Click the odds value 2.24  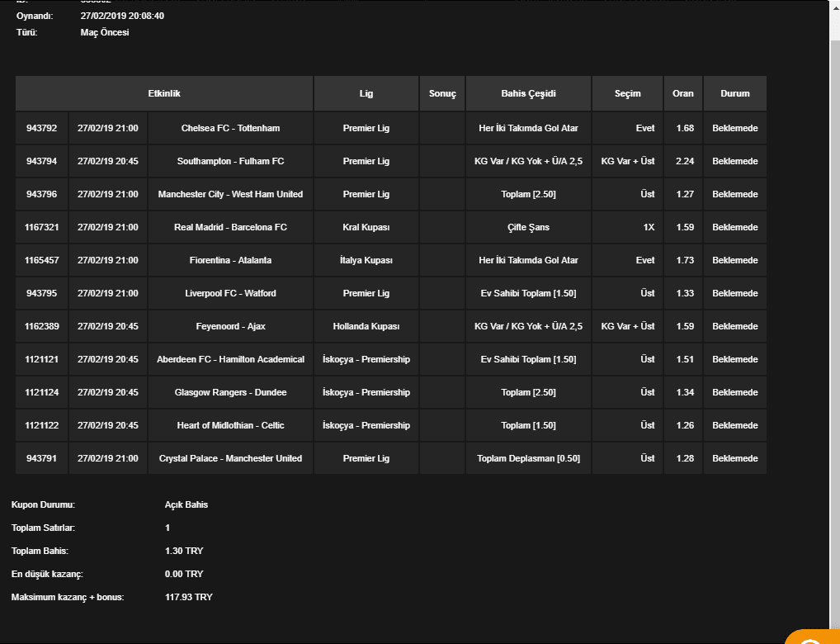(x=685, y=161)
